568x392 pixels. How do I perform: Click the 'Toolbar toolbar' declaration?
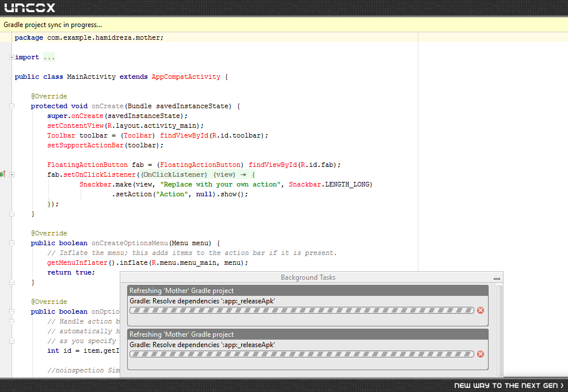point(158,135)
